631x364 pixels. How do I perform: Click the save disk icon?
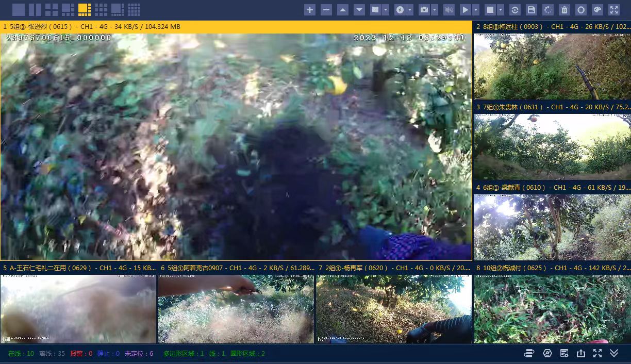pyautogui.click(x=532, y=10)
